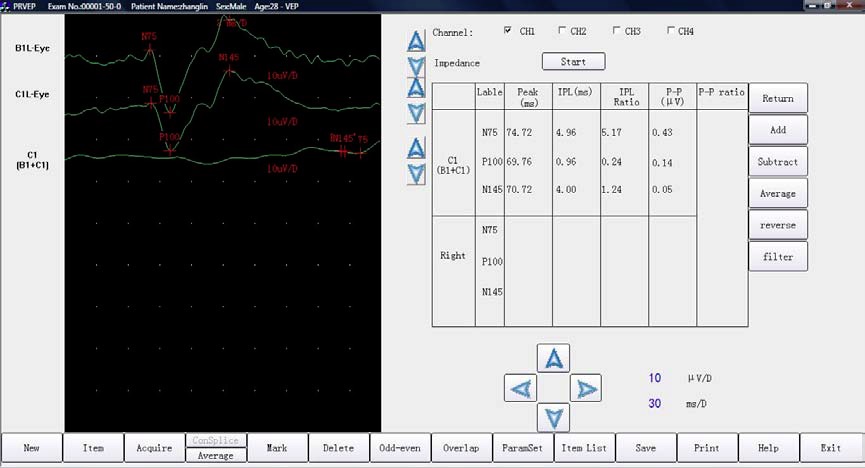Image resolution: width=865 pixels, height=468 pixels.
Task: Click Average in the bottom toolbar
Action: tap(216, 455)
